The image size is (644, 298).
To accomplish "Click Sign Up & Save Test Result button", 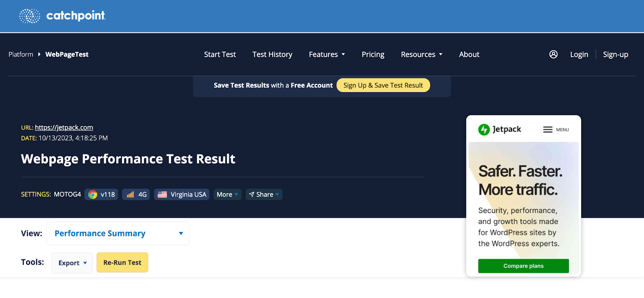I will click(x=383, y=85).
